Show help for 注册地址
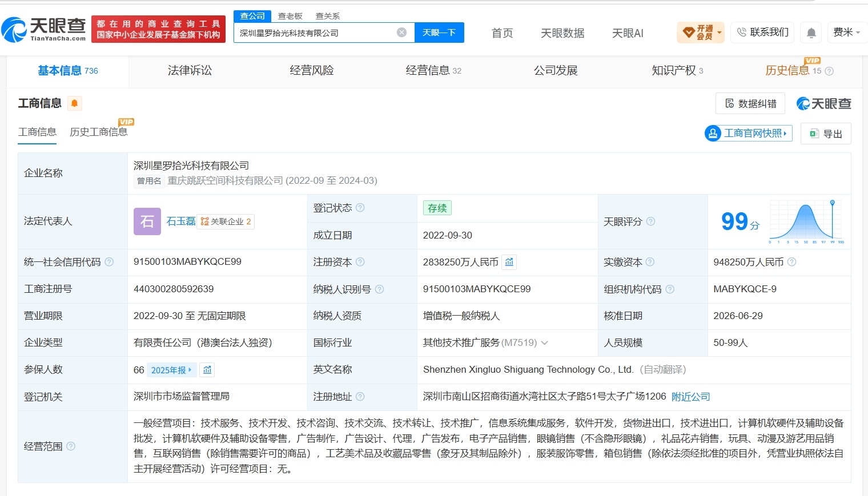 [x=360, y=397]
